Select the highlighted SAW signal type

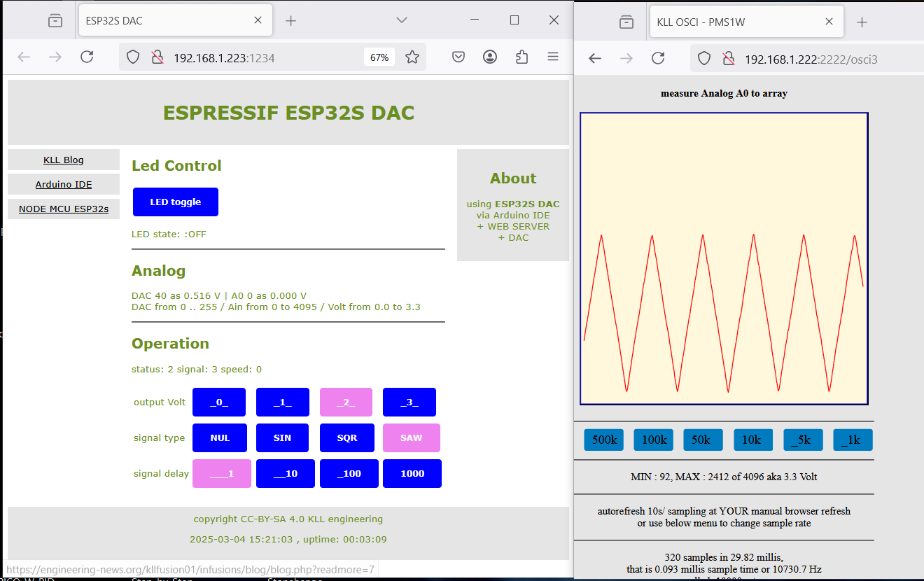412,437
